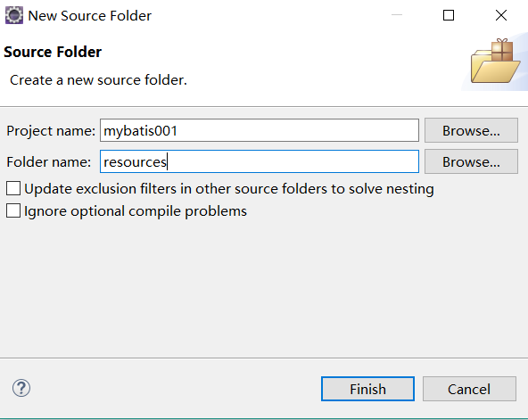528x420 pixels.
Task: Close the New Source Folder dialog
Action: point(501,15)
